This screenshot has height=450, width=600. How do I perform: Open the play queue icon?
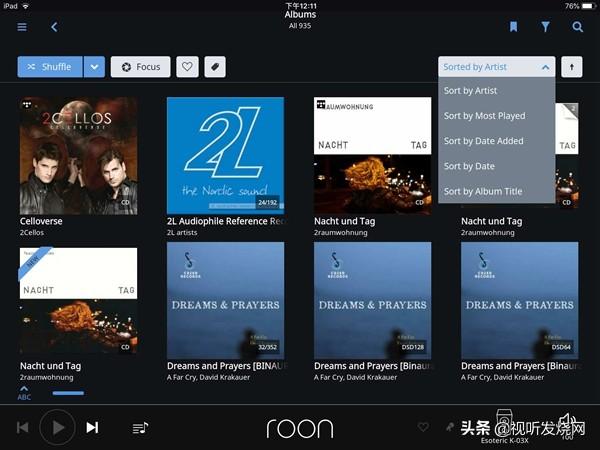pyautogui.click(x=140, y=428)
